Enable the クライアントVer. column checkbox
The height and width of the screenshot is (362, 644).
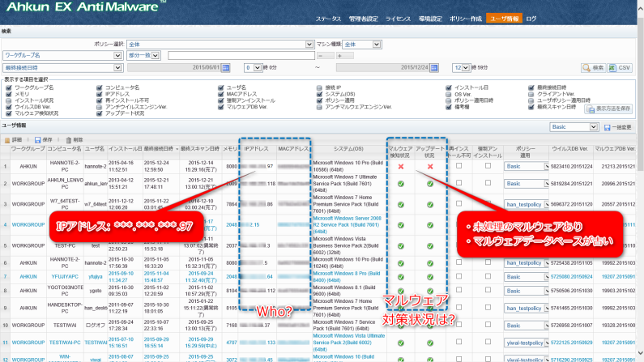point(531,94)
